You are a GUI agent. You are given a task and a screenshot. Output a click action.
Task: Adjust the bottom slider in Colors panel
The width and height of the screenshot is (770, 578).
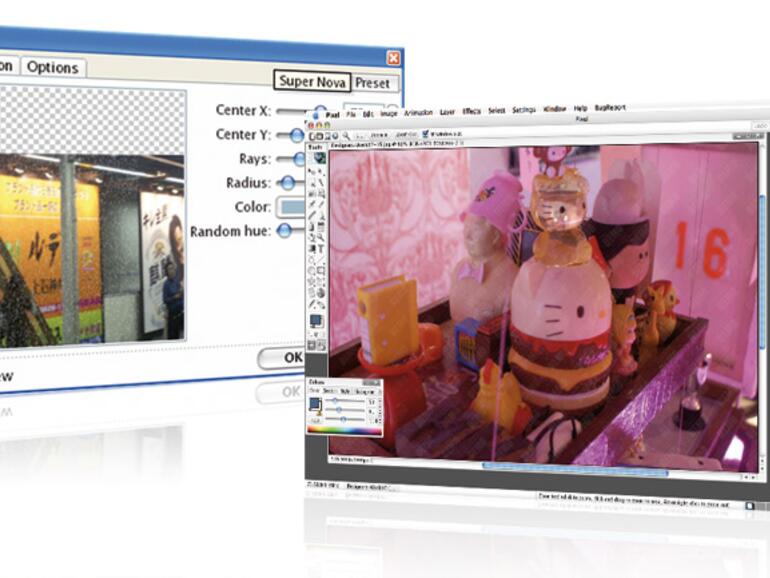[x=343, y=419]
